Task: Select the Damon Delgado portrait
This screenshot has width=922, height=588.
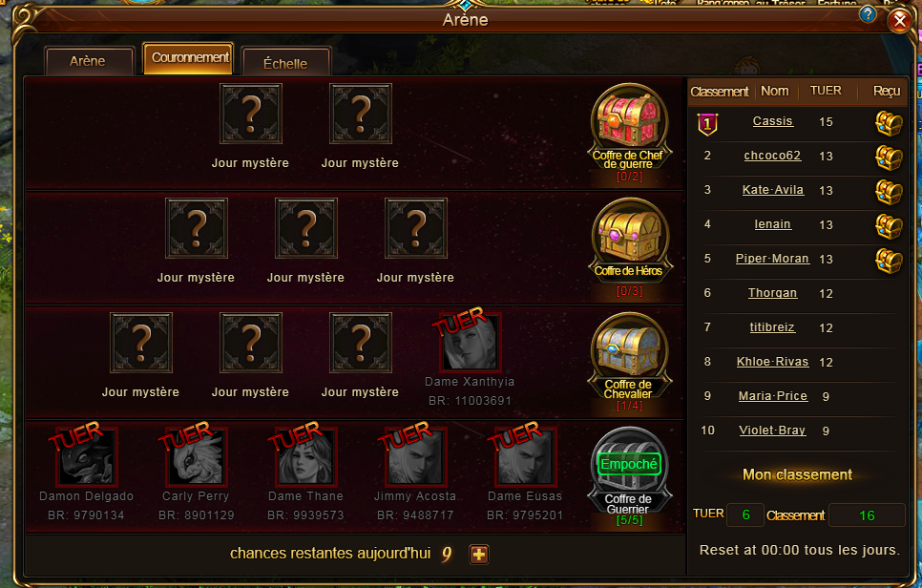Action: tap(87, 457)
